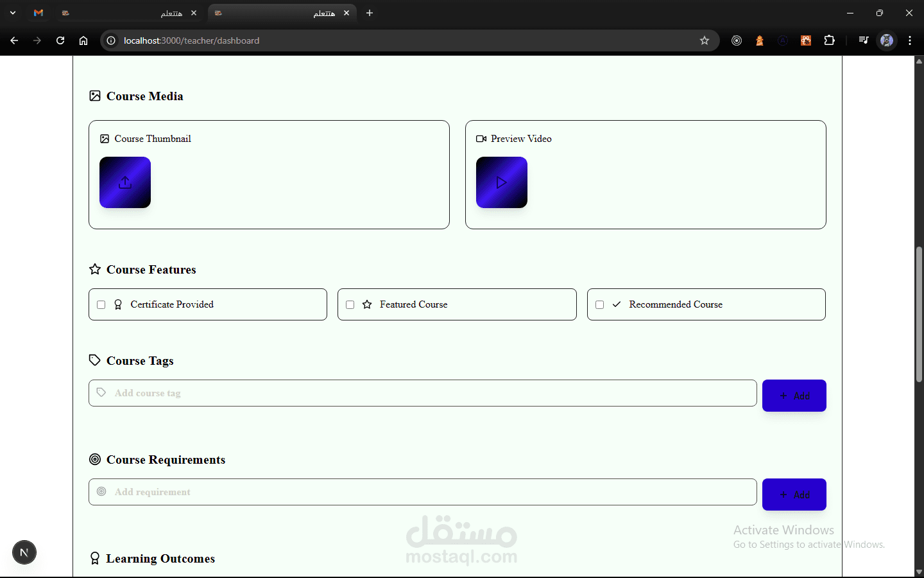924x578 pixels.
Task: Focus the Add course tag input
Action: pos(423,393)
